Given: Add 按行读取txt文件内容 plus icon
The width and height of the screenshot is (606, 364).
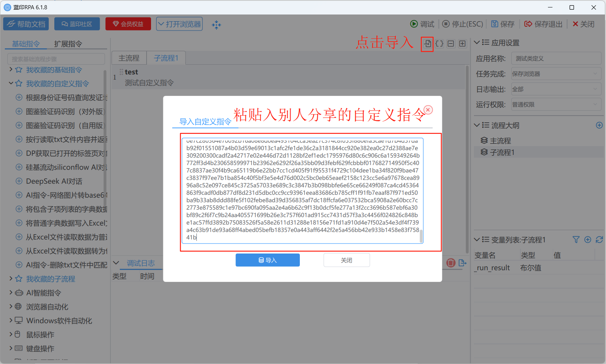Looking at the screenshot, I should [x=19, y=139].
